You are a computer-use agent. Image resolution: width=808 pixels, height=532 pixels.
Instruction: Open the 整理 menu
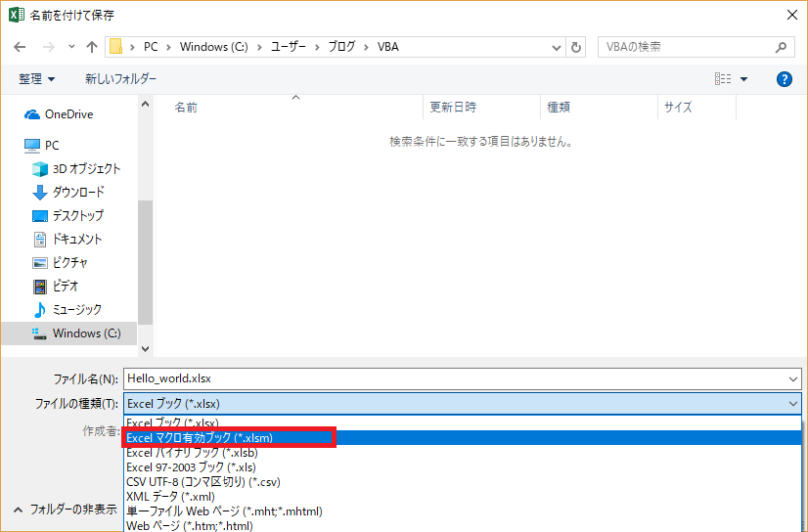pos(36,79)
